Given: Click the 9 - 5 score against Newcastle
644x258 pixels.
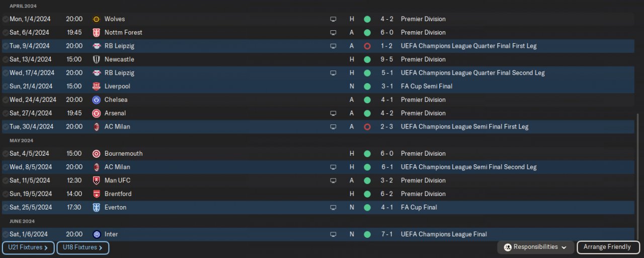Looking at the screenshot, I should click(386, 59).
